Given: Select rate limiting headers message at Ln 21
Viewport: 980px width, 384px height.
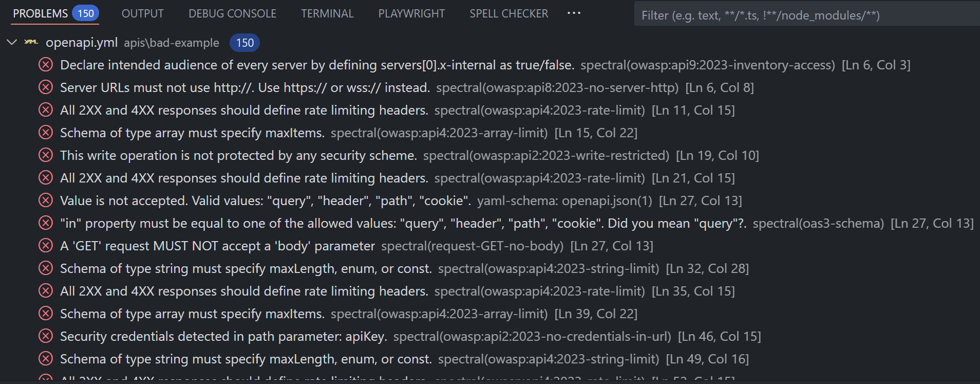Looking at the screenshot, I should [244, 178].
